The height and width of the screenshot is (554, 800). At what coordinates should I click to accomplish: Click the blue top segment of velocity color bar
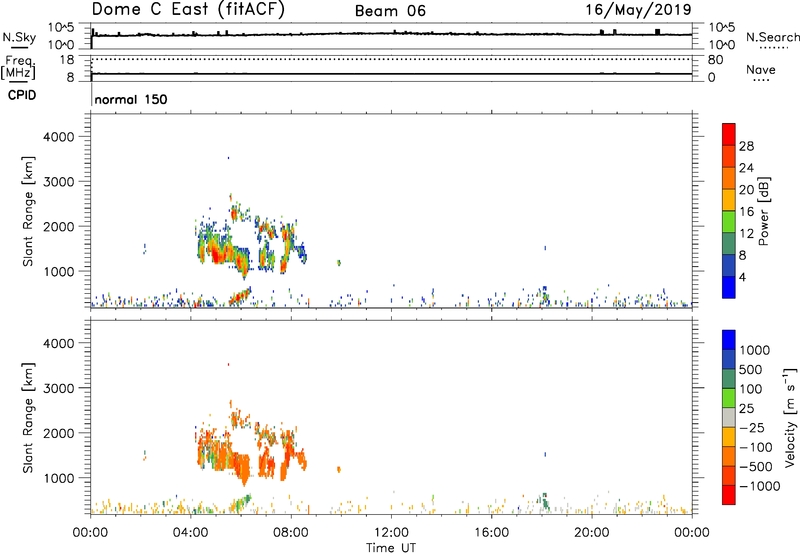pos(729,340)
